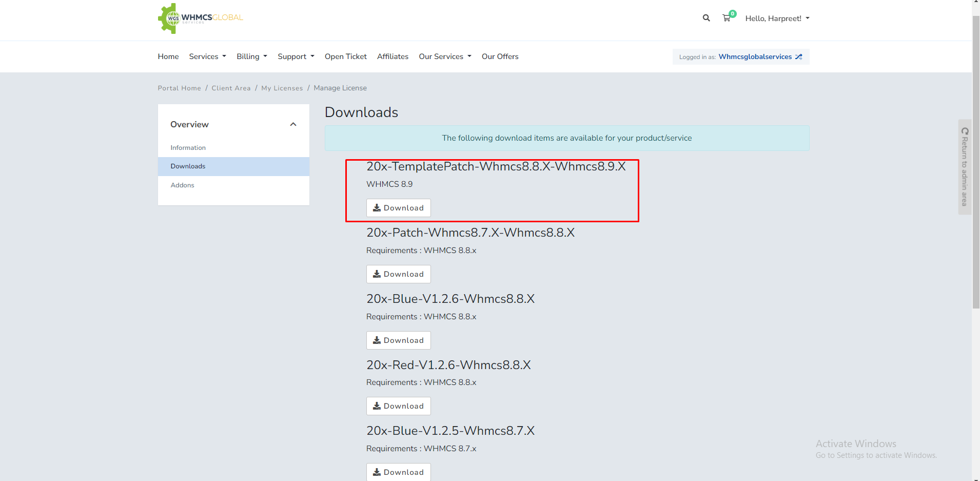Open the Hello, Harpreet! account dropdown

coord(777,18)
